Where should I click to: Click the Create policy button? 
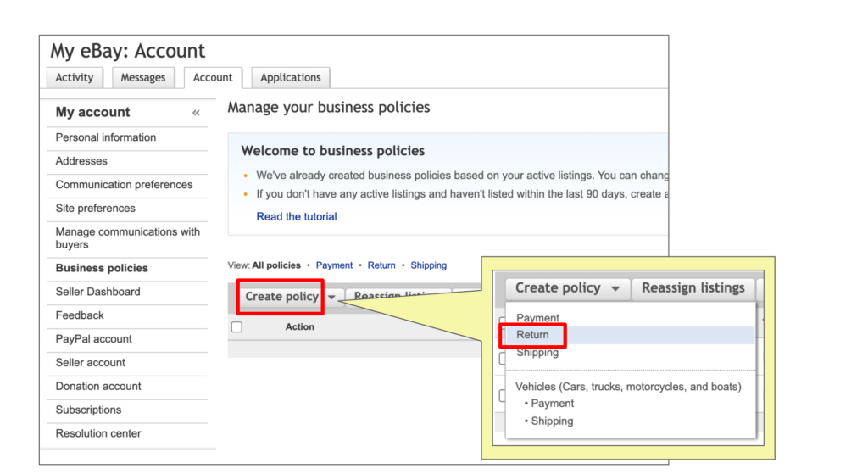pyautogui.click(x=281, y=297)
